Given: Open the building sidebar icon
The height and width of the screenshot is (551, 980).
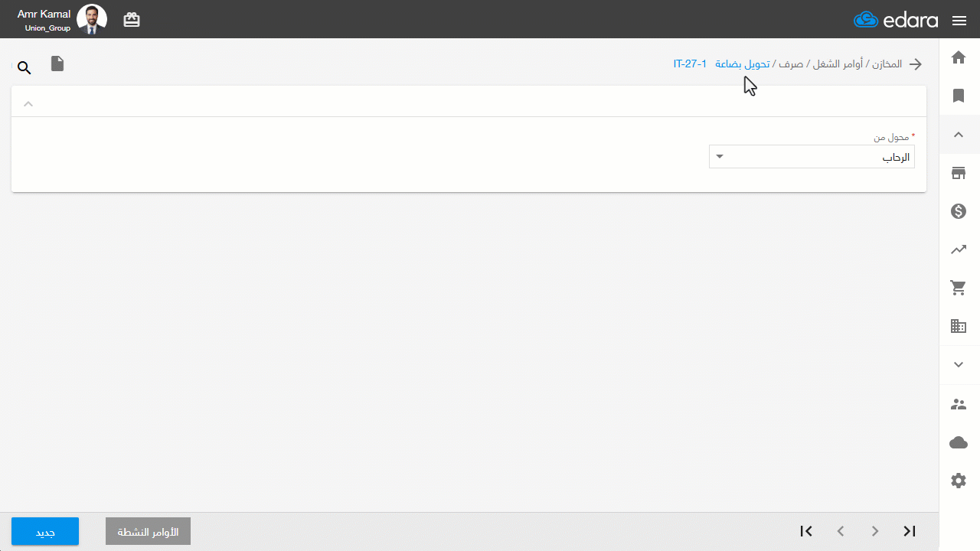Looking at the screenshot, I should (959, 327).
